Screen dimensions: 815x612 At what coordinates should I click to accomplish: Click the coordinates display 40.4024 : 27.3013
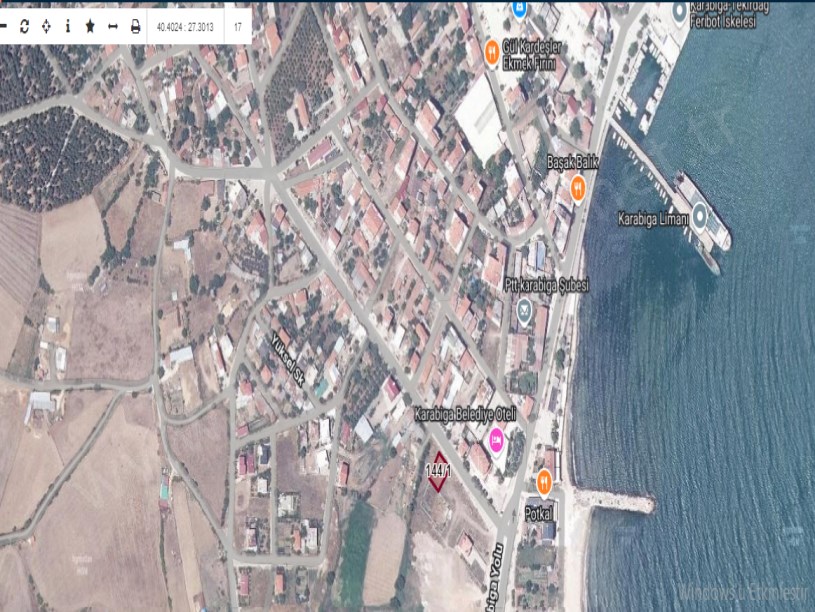tap(186, 27)
